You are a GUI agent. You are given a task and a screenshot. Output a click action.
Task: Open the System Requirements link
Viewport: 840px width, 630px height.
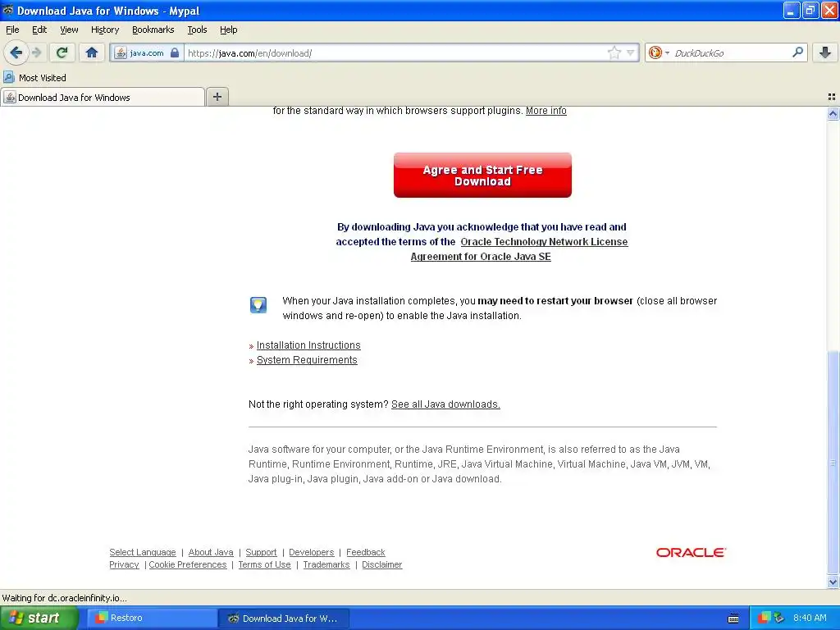pyautogui.click(x=307, y=360)
